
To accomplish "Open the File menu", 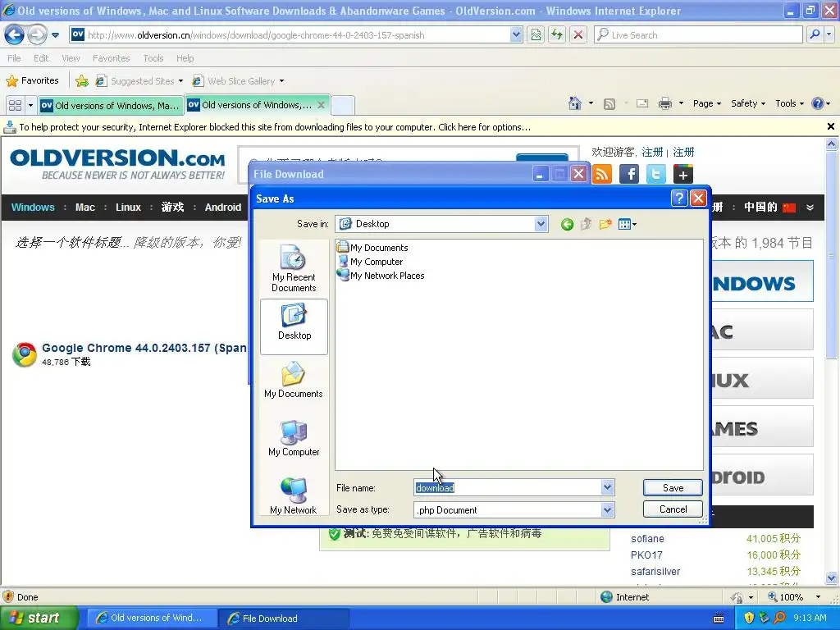I will coord(15,58).
